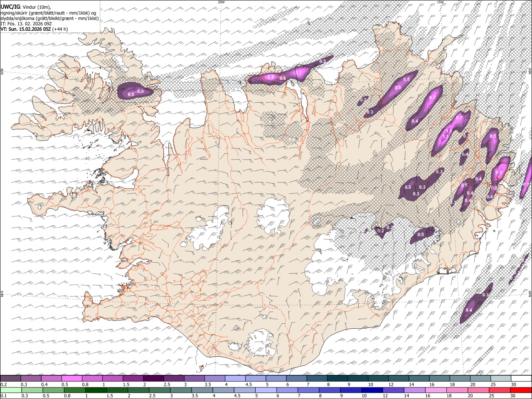Click the '20W' longitude label
The width and height of the screenshot is (532, 399).
(x=221, y=2)
